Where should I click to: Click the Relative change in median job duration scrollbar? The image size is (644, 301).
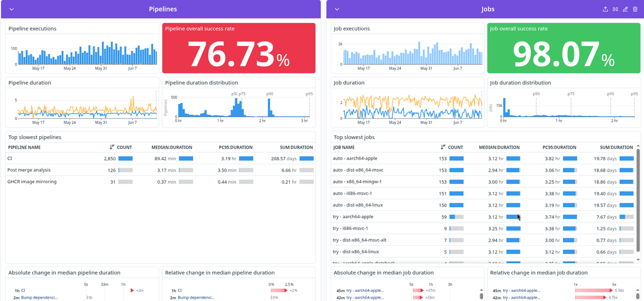coord(637,295)
